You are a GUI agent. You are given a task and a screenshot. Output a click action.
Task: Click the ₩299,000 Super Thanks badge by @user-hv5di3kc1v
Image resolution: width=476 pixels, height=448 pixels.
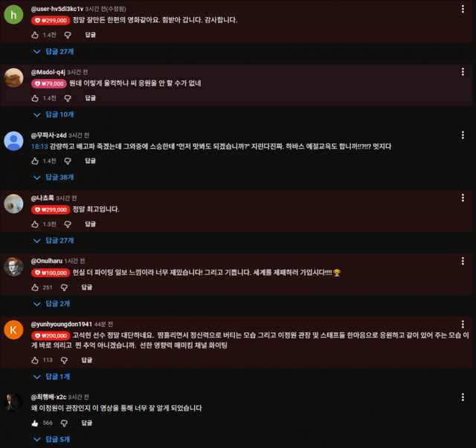pyautogui.click(x=51, y=21)
